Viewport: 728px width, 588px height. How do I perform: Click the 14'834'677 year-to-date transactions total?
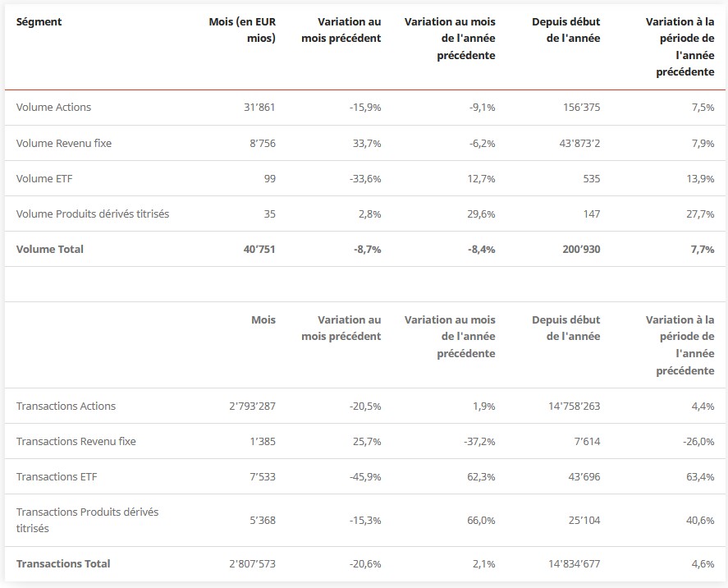(x=566, y=563)
